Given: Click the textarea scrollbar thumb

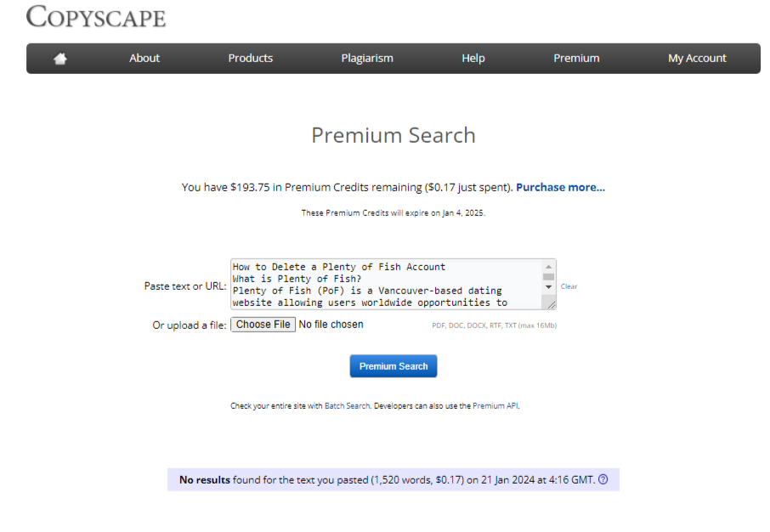Looking at the screenshot, I should pos(548,276).
